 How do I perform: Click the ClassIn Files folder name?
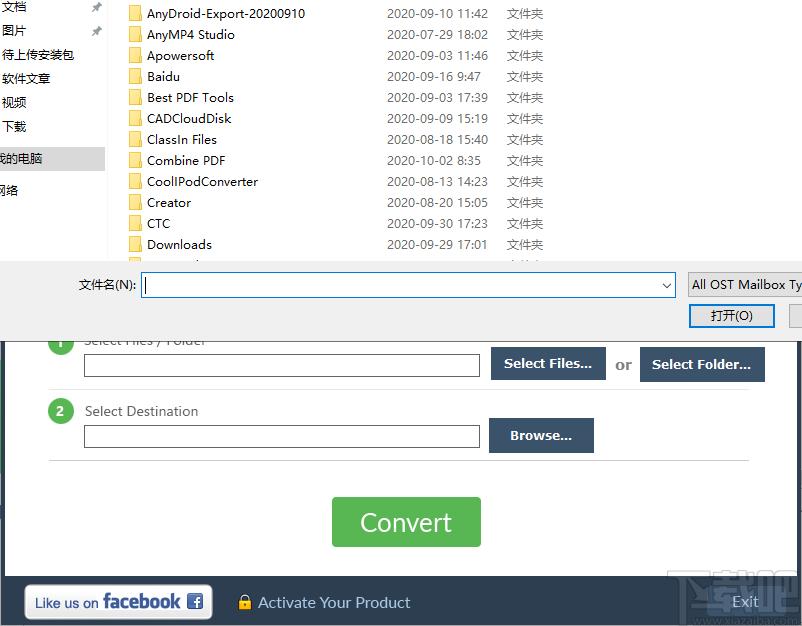coord(182,140)
